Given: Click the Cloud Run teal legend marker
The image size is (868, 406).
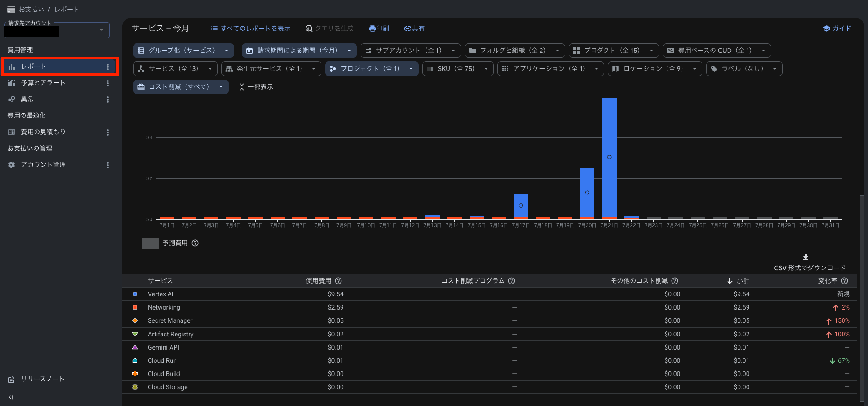Looking at the screenshot, I should [x=135, y=360].
